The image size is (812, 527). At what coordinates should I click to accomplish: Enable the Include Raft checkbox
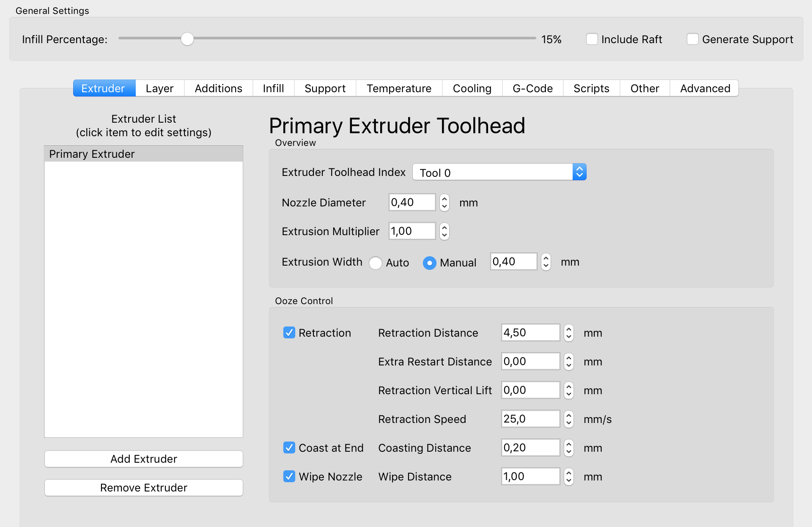coord(592,39)
